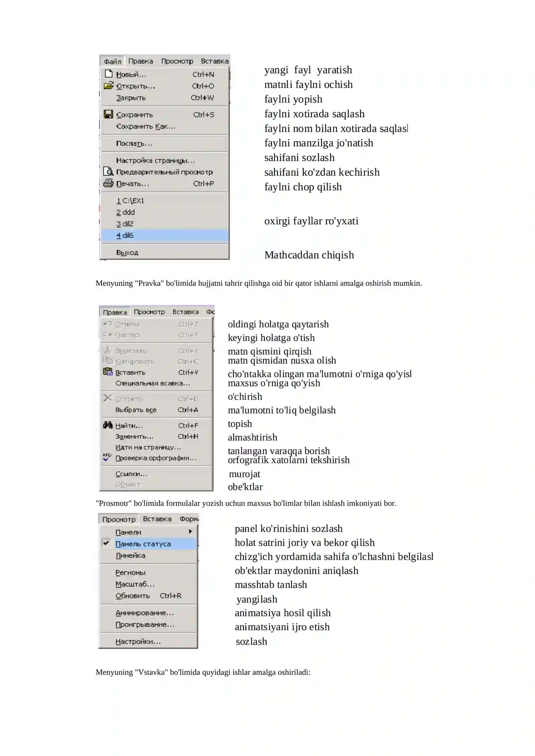This screenshot has height=756, width=535.
Task: Choose Закрыть from the Файл menu
Action: (x=165, y=98)
